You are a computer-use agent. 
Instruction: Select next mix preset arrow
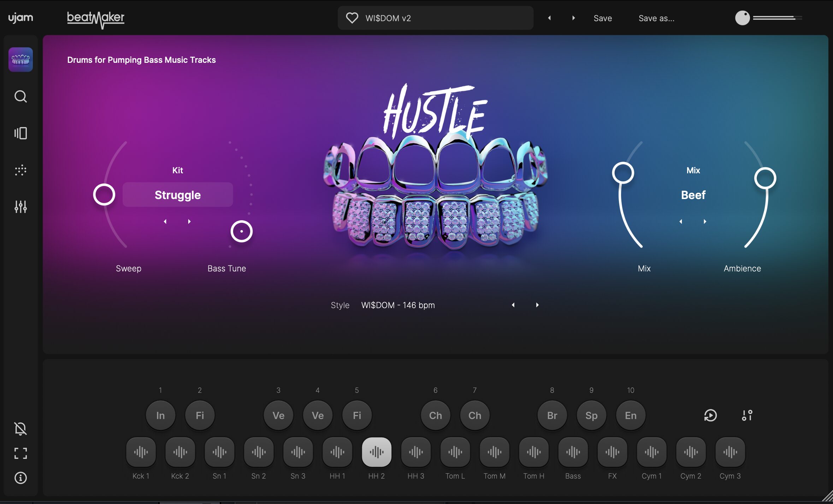705,222
